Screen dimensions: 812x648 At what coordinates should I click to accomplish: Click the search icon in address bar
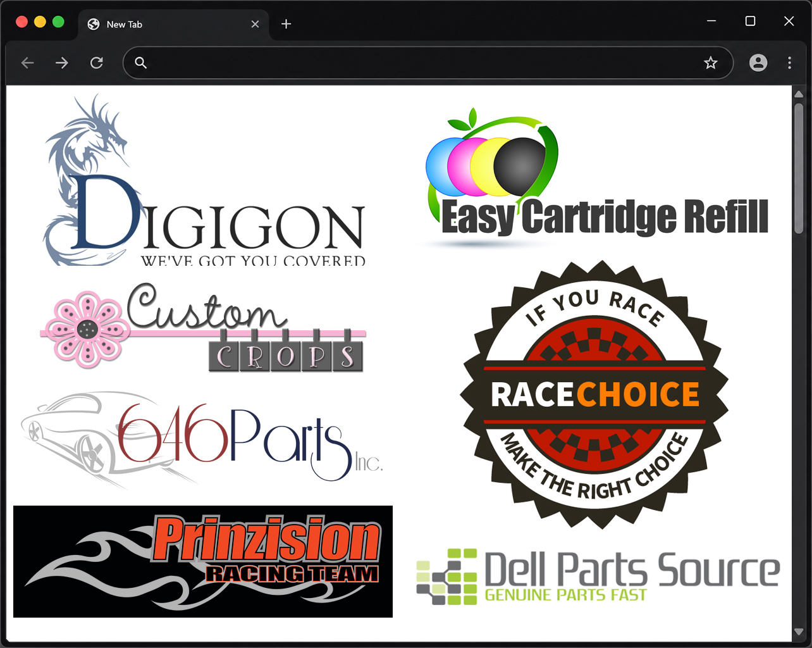(141, 63)
